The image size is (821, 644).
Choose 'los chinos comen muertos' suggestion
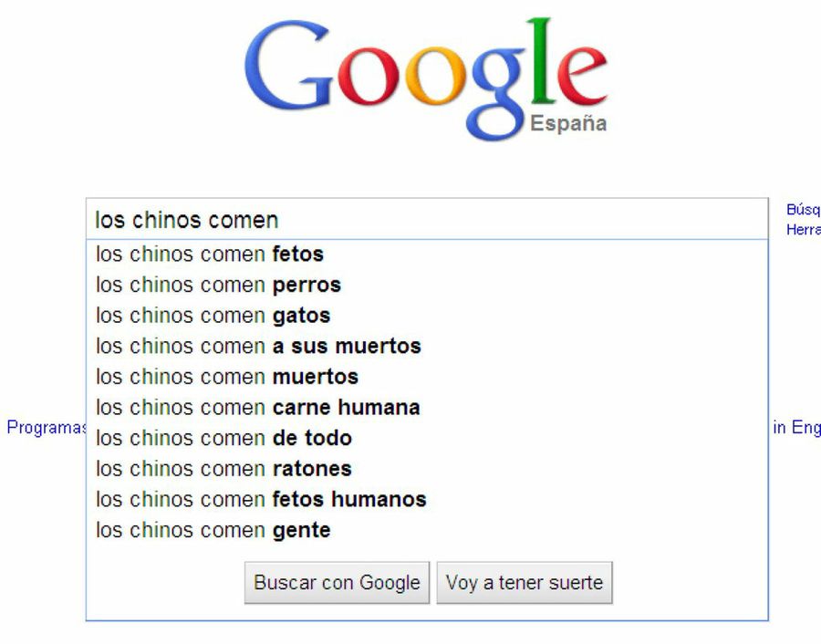pyautogui.click(x=227, y=377)
